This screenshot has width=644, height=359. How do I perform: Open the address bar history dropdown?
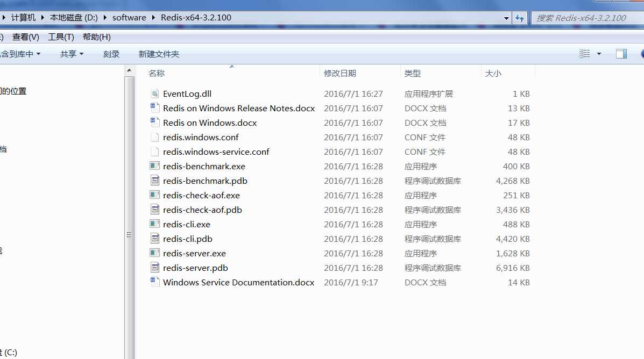[506, 18]
